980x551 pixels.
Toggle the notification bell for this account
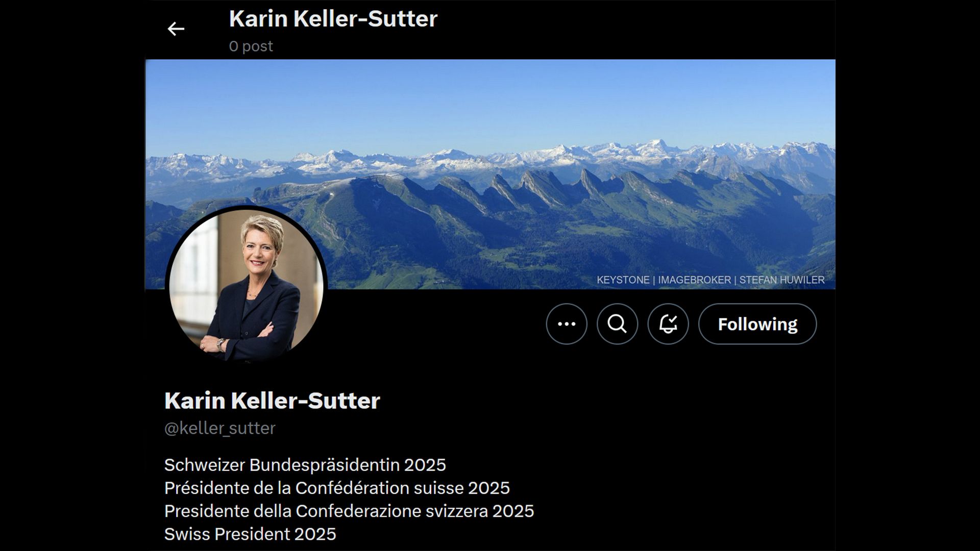click(x=668, y=324)
